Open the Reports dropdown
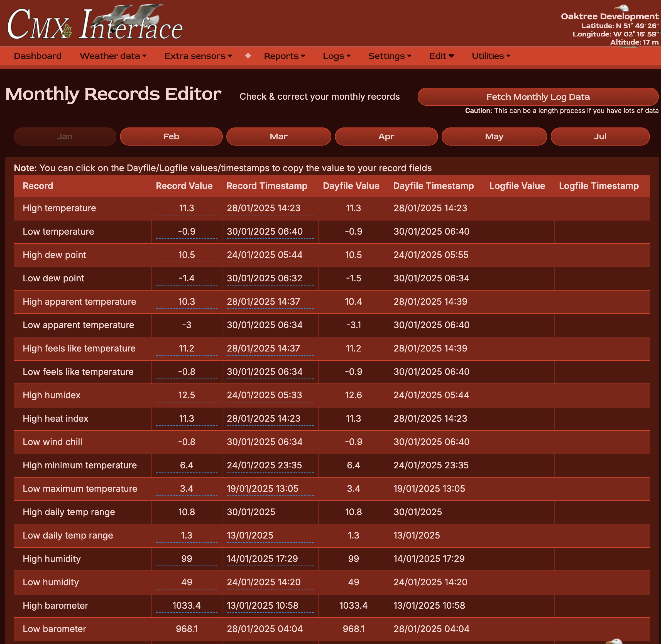This screenshot has height=644, width=661. pos(284,56)
